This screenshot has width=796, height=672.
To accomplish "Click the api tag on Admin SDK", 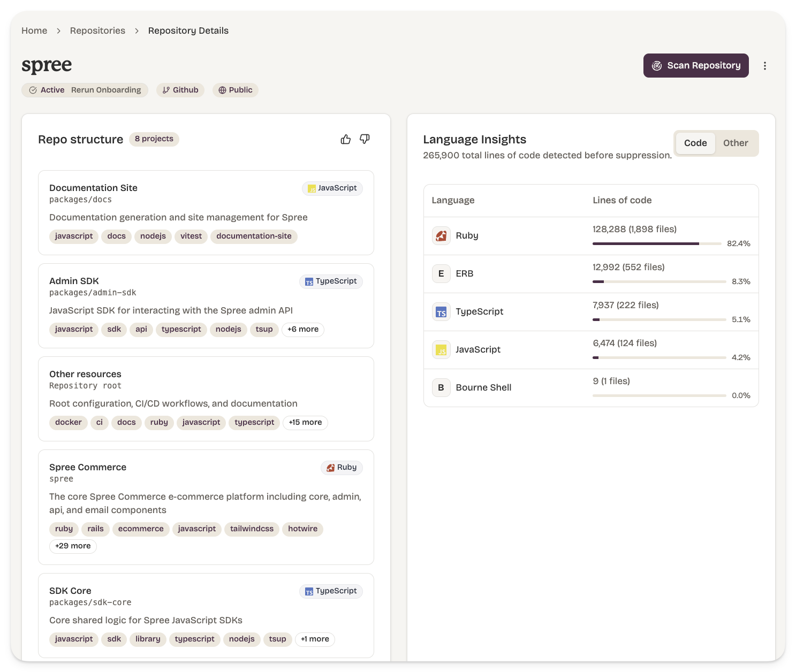I will [x=141, y=330].
